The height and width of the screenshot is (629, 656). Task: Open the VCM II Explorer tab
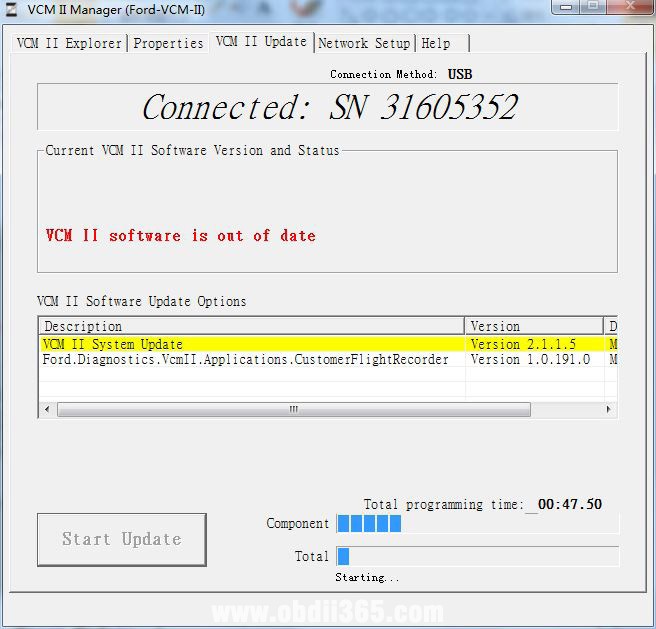[x=69, y=43]
